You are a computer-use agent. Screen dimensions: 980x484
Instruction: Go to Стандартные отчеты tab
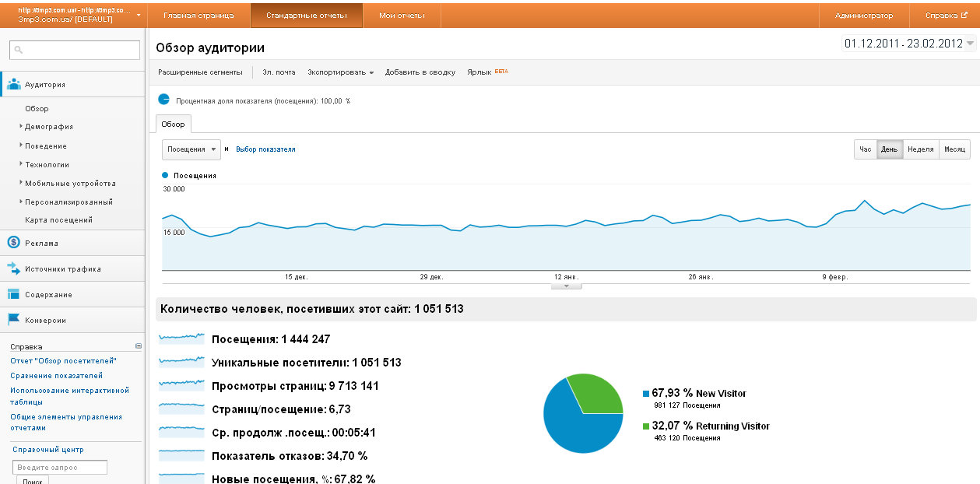coord(306,16)
